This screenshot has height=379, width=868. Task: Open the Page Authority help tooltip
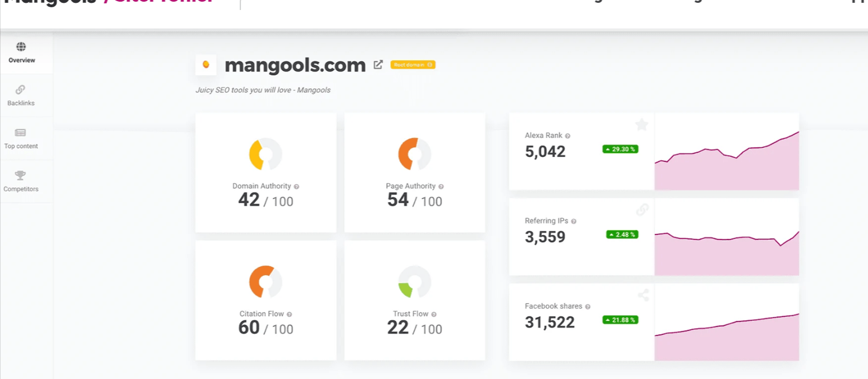(440, 186)
